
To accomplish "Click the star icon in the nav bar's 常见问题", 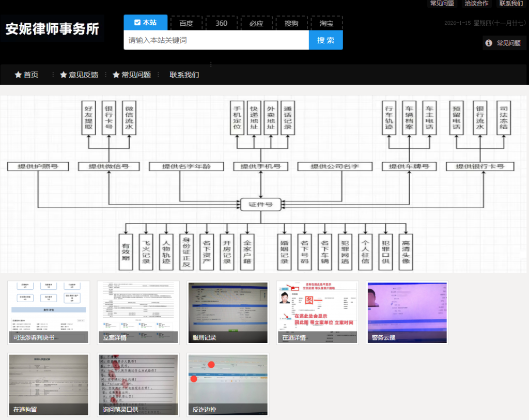I will coord(116,75).
